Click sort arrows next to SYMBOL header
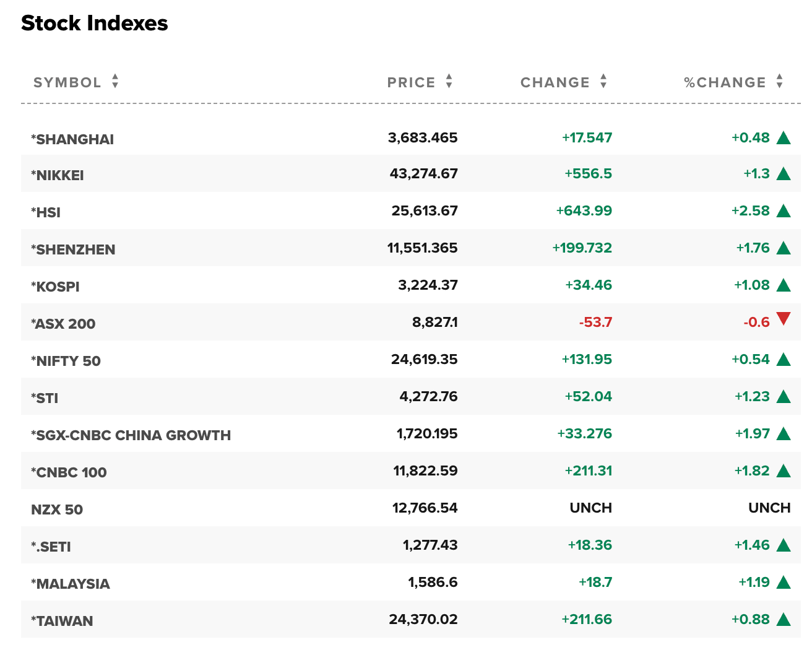812x655 pixels. click(115, 82)
